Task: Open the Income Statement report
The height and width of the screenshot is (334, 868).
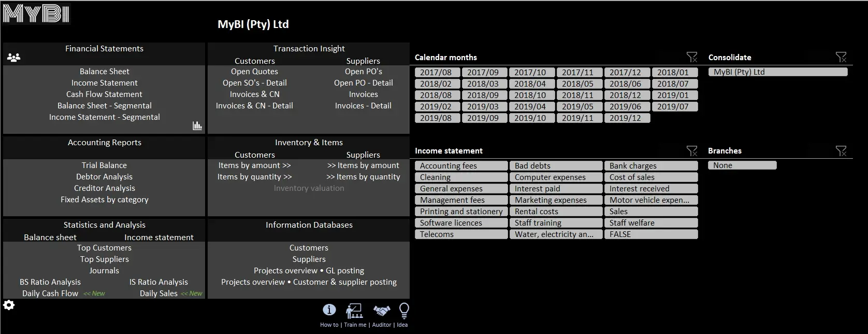Action: (x=105, y=83)
